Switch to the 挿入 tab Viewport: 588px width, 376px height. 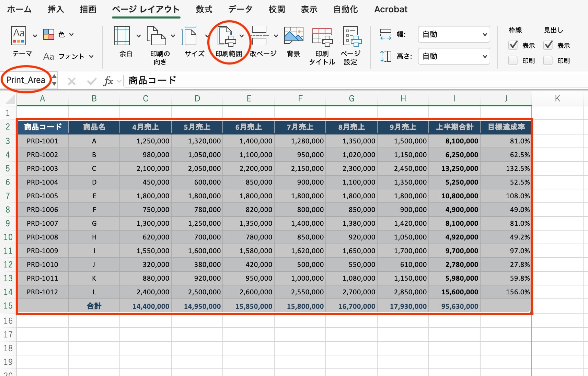56,9
